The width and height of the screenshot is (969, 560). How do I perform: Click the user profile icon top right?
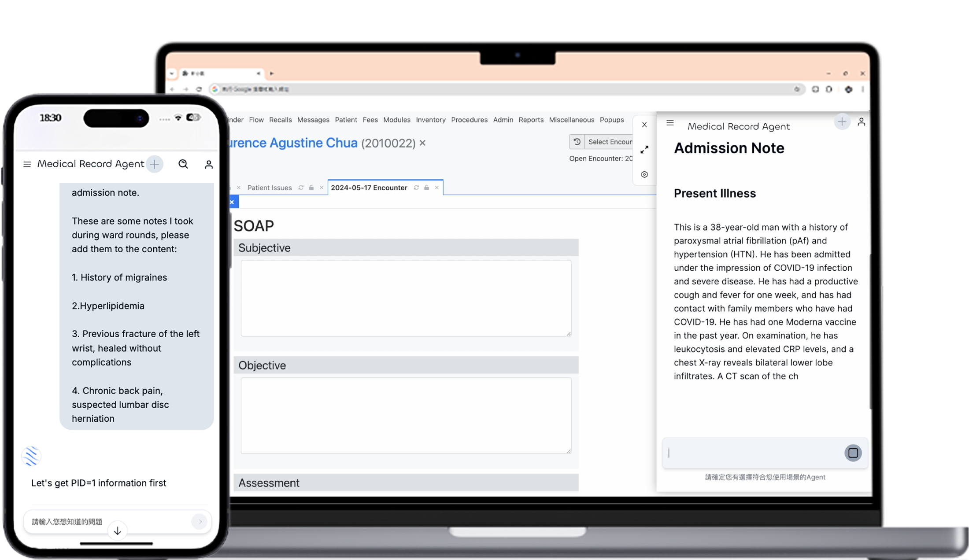(x=862, y=122)
